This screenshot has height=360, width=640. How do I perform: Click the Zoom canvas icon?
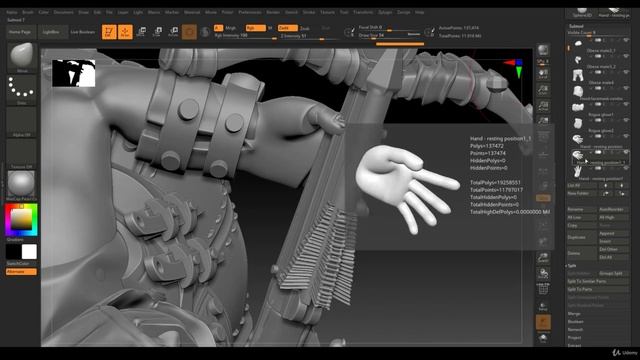pyautogui.click(x=543, y=90)
